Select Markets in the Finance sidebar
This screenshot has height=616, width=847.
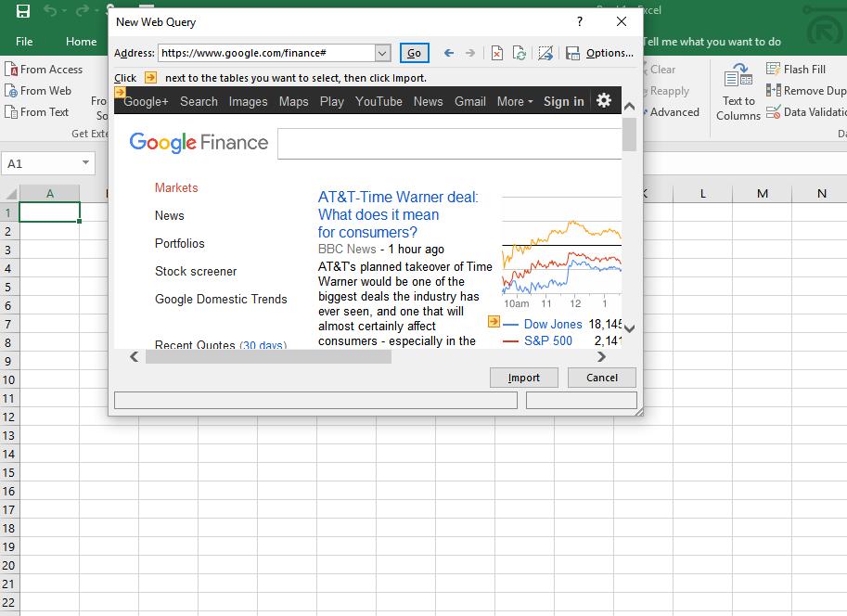tap(176, 187)
